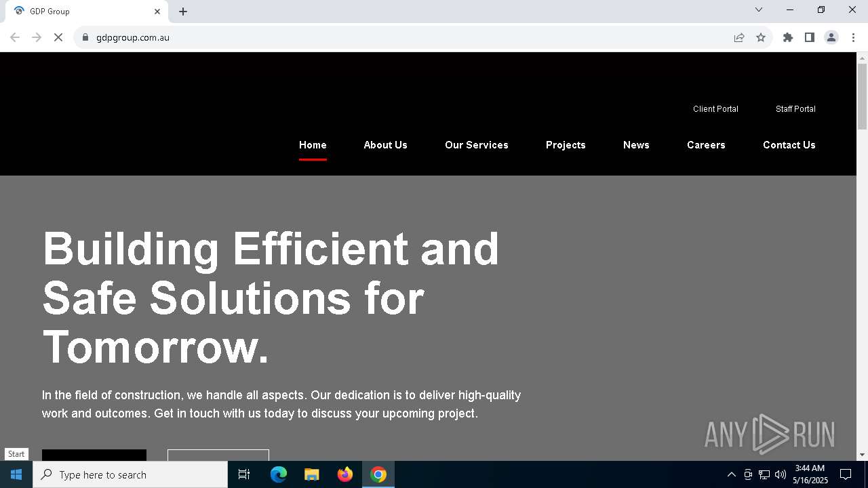Click the taskbar search box
Screen dimensions: 868x488
130,474
